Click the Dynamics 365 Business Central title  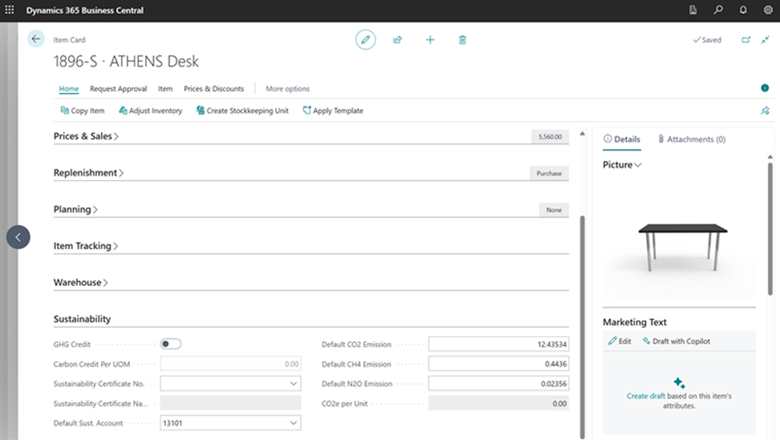(85, 10)
